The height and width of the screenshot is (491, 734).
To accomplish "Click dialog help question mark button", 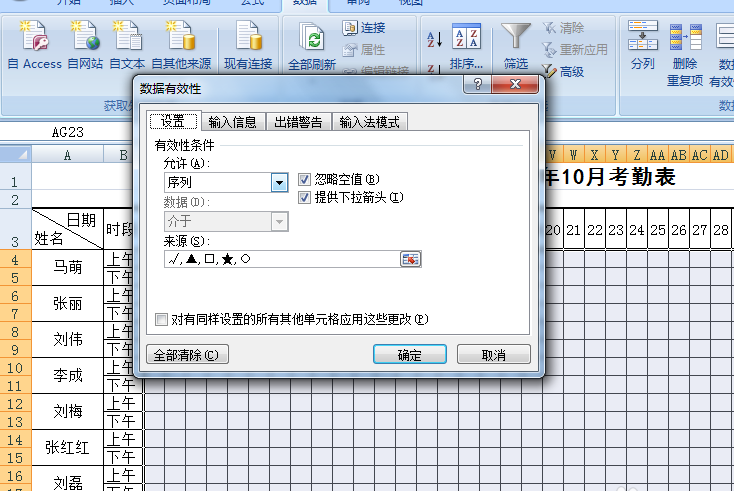I will coord(477,84).
